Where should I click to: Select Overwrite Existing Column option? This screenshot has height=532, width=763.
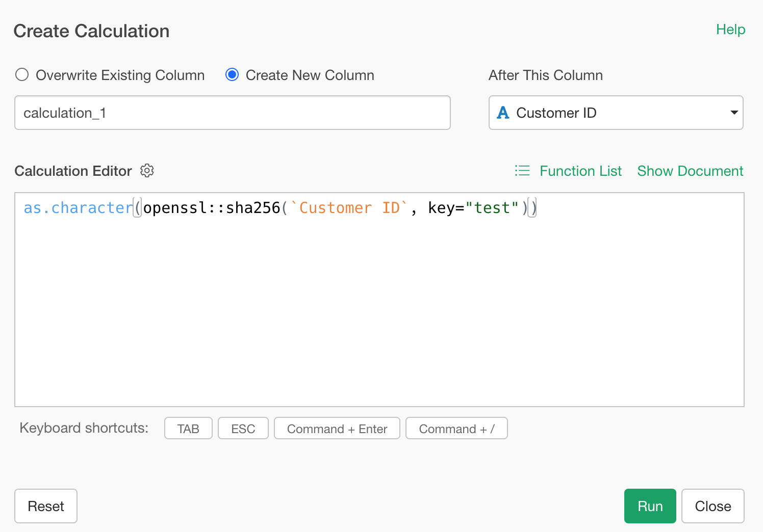point(22,75)
